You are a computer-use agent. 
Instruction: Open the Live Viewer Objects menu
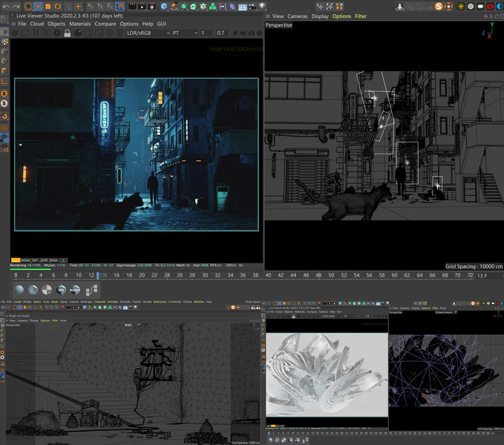point(56,24)
